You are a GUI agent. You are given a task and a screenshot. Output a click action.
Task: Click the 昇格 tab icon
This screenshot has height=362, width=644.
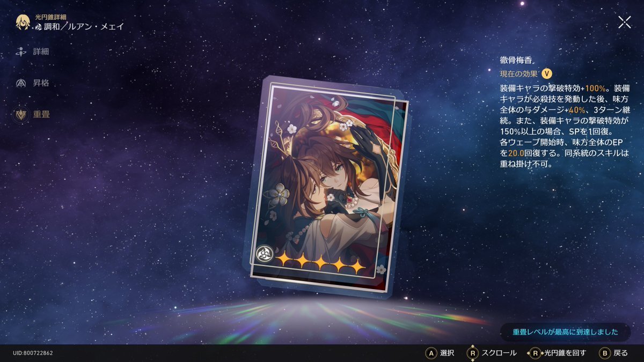click(x=21, y=83)
